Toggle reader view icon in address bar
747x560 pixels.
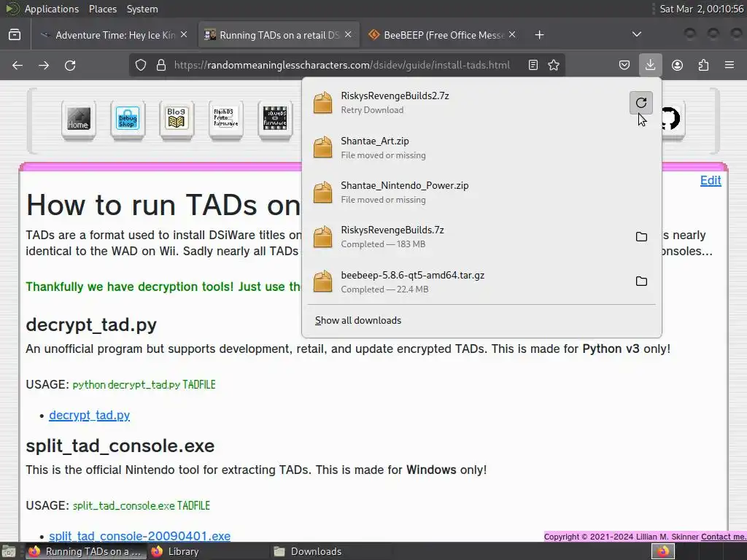pos(533,65)
